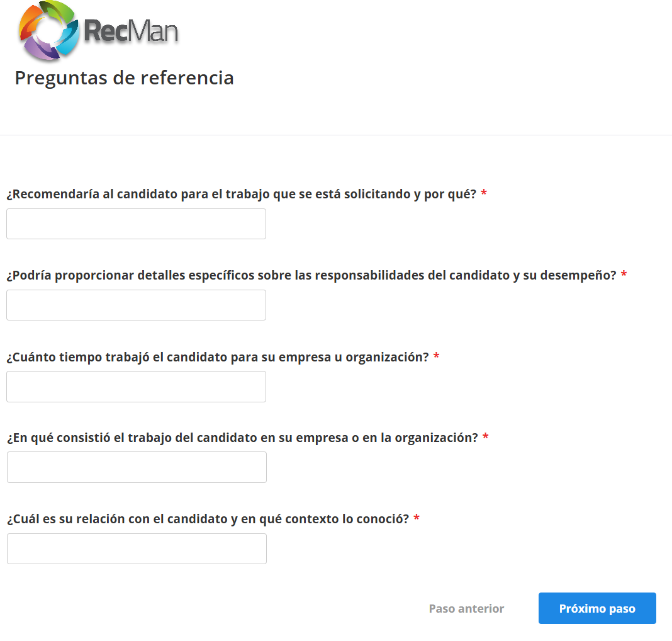
Task: Focus the responsabilidades y desempeño answer field
Action: tap(136, 305)
